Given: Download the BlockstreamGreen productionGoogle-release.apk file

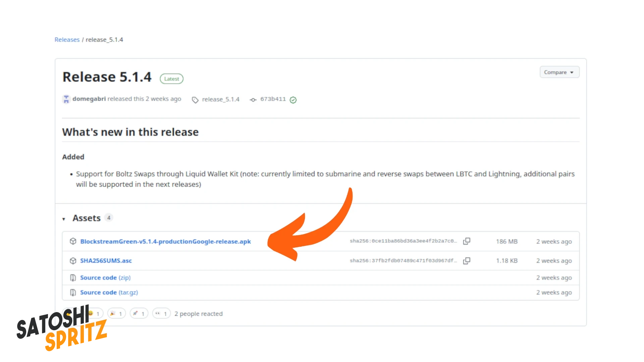Looking at the screenshot, I should 165,241.
